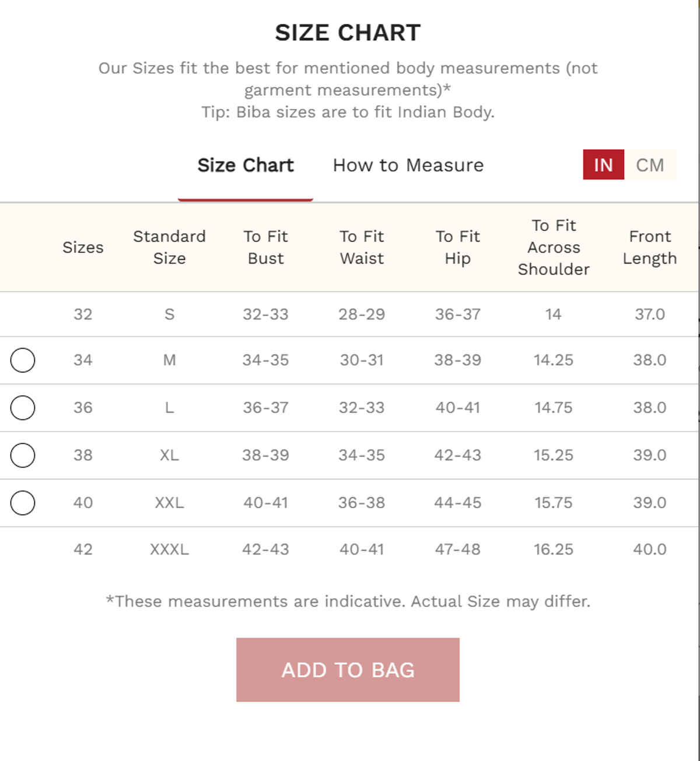Select the size 40 XXL radio button
This screenshot has height=761, width=700.
pyautogui.click(x=23, y=503)
